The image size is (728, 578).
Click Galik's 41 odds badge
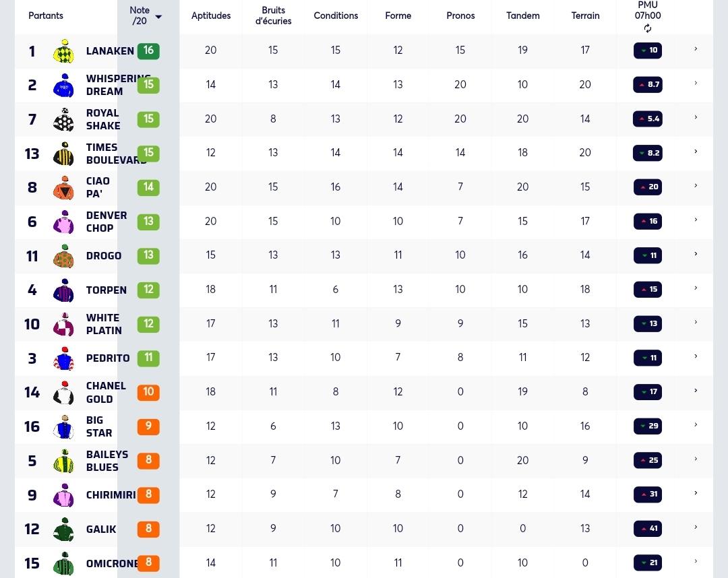coord(648,528)
